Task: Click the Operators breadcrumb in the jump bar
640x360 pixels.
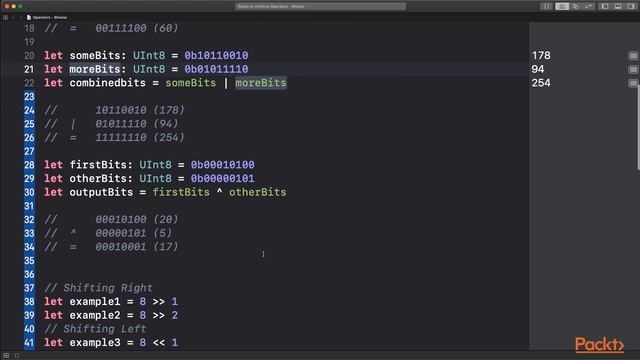Action: point(50,18)
